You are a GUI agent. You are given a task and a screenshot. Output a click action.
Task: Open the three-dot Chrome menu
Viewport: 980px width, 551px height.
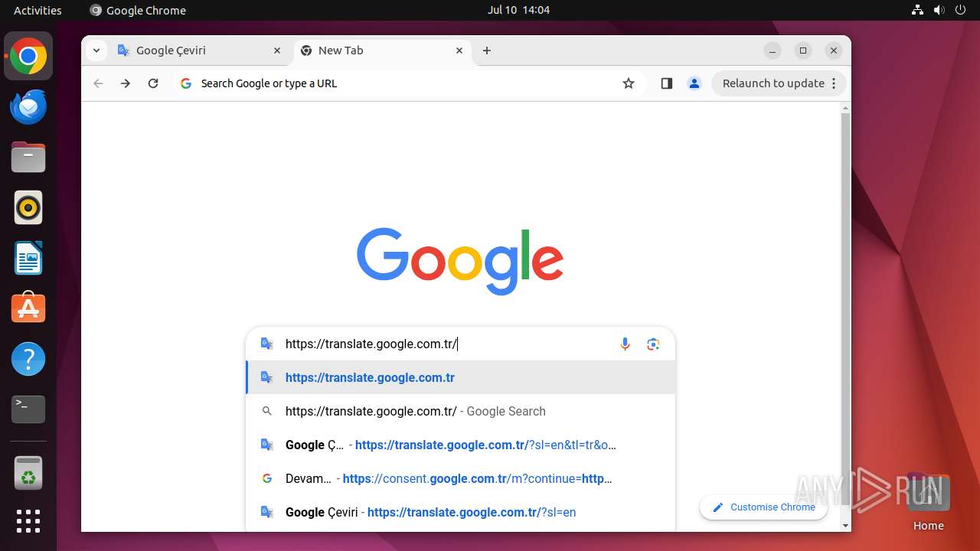point(835,83)
